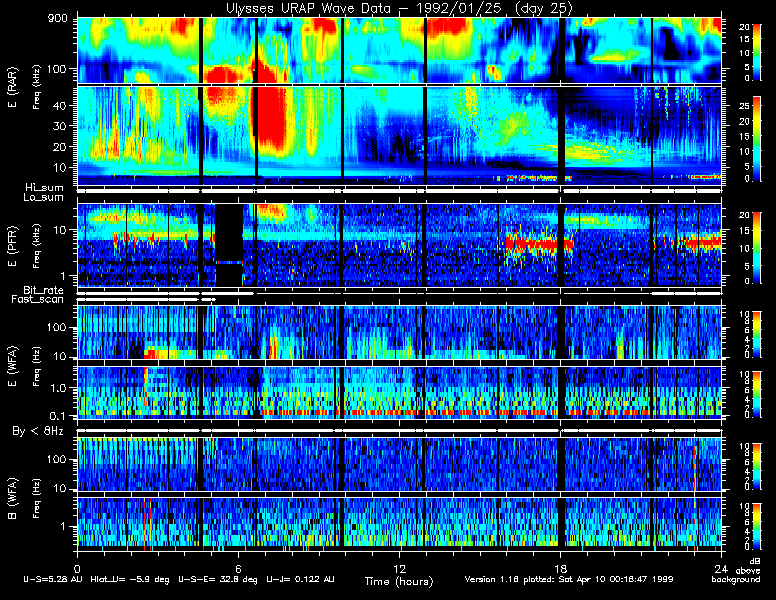This screenshot has width=776, height=600.
Task: Click the '40' kHz tick label
Action: click(x=59, y=105)
